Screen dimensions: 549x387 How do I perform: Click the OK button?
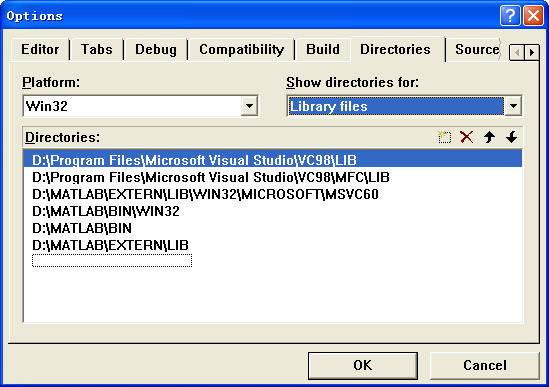(x=363, y=365)
